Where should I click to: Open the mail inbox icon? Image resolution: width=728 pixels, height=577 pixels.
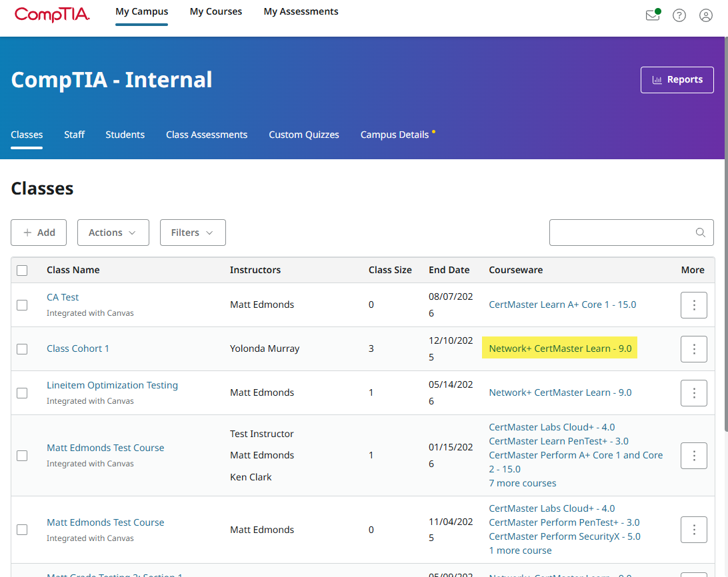[652, 15]
